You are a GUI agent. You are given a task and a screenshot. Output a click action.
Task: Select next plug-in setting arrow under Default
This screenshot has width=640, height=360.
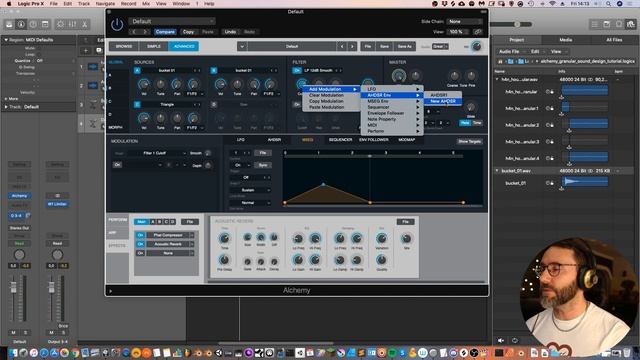tap(145, 32)
